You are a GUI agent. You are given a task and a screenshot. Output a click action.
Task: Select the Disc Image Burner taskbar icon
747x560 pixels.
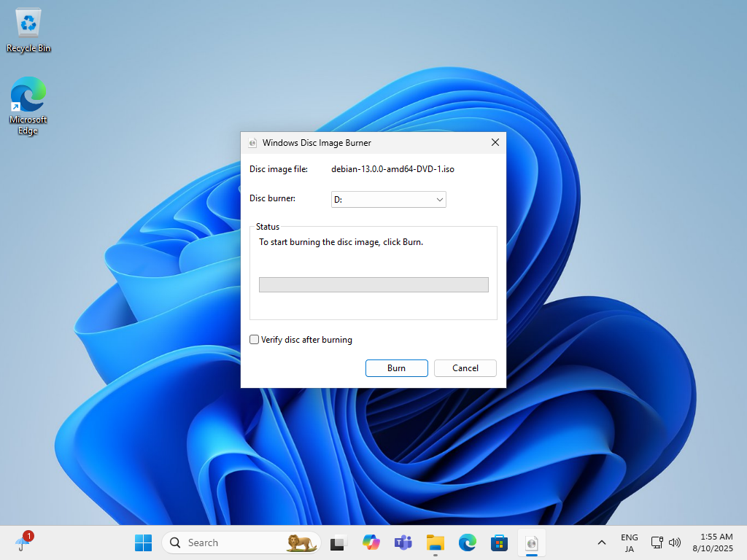click(x=532, y=542)
